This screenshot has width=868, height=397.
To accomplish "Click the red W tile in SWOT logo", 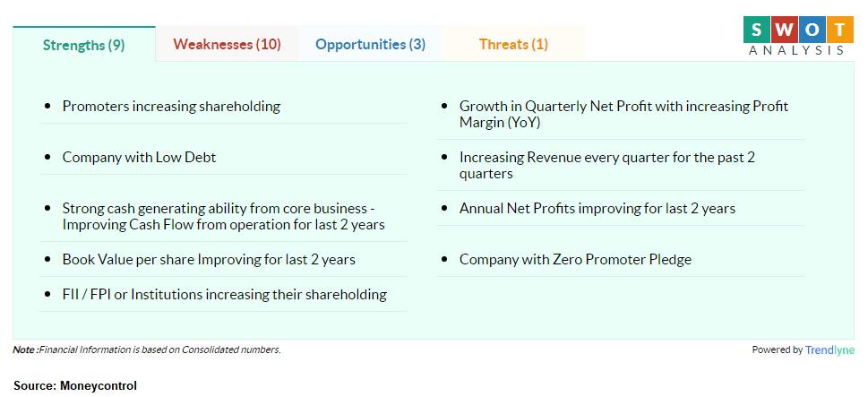I will 785,30.
